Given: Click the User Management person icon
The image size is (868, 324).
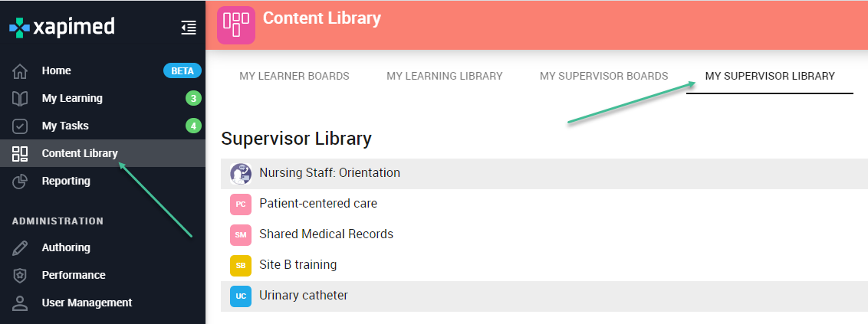Looking at the screenshot, I should tap(20, 303).
